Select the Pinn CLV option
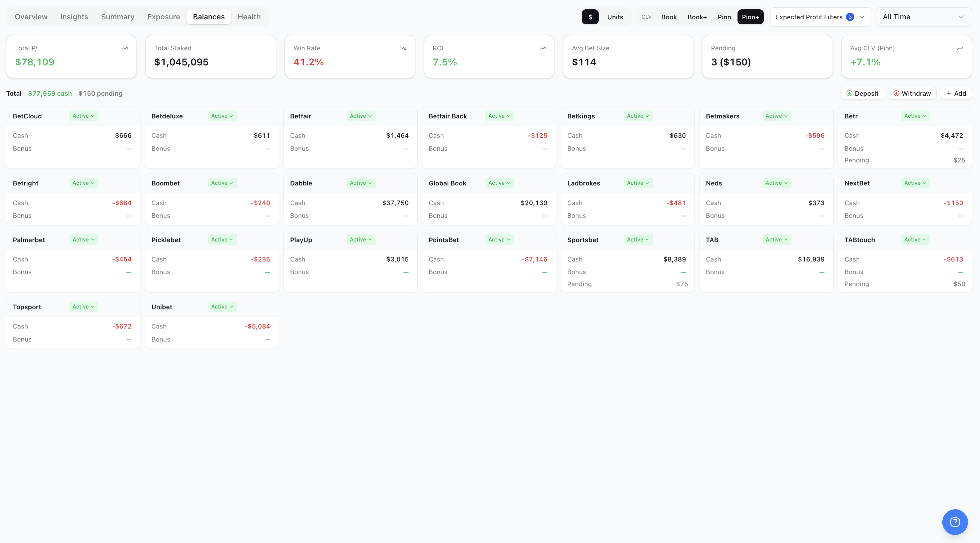This screenshot has height=543, width=980. 724,17
